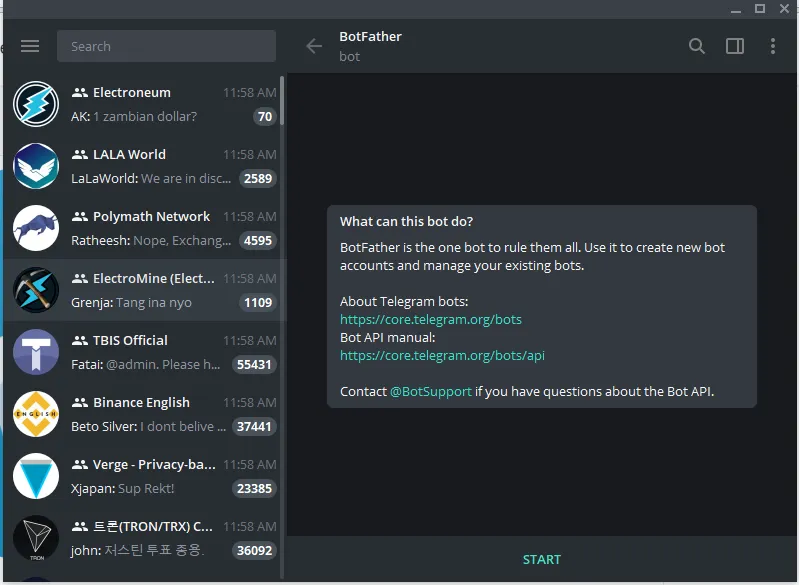Click the BotFather chat title header
799x585 pixels.
[370, 37]
